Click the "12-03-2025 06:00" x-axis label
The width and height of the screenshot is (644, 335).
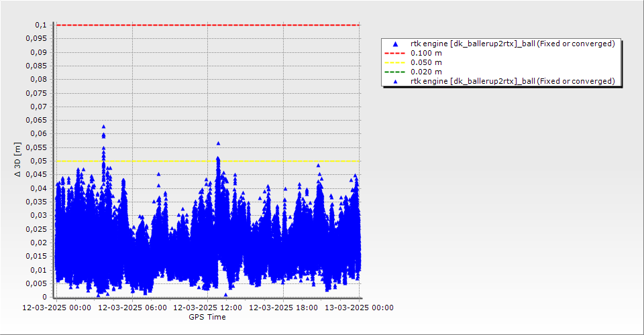(132, 308)
